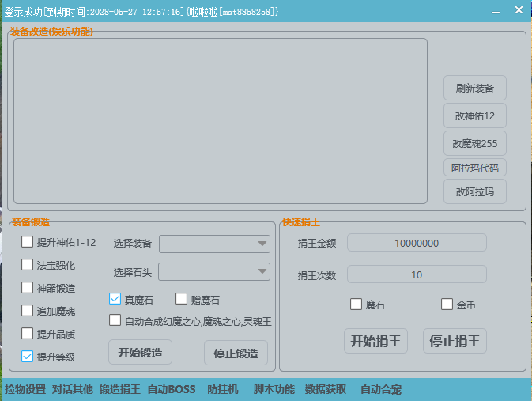The width and height of the screenshot is (532, 401).
Task: Enable 自动合成幻魔之心 checkbox
Action: (115, 321)
